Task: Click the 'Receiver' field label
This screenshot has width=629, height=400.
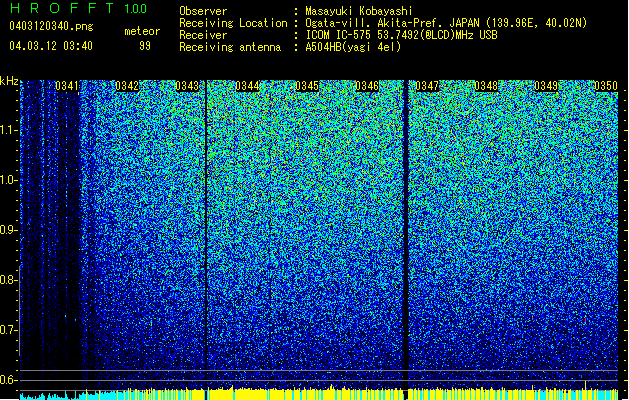Action: (203, 35)
